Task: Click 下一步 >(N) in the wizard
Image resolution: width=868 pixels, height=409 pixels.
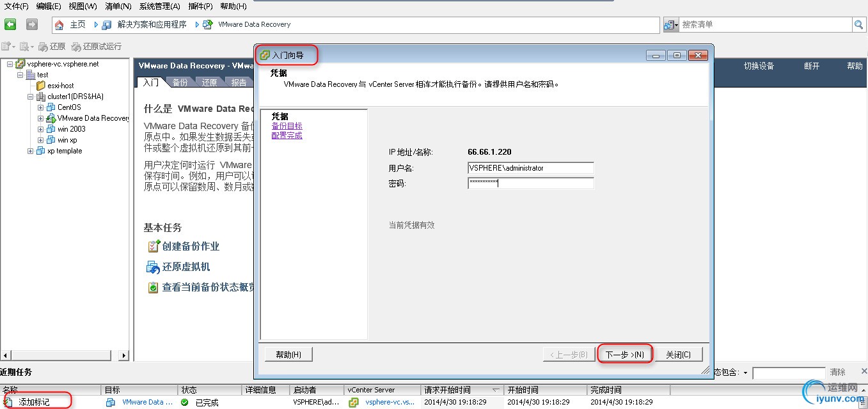Action: point(624,355)
